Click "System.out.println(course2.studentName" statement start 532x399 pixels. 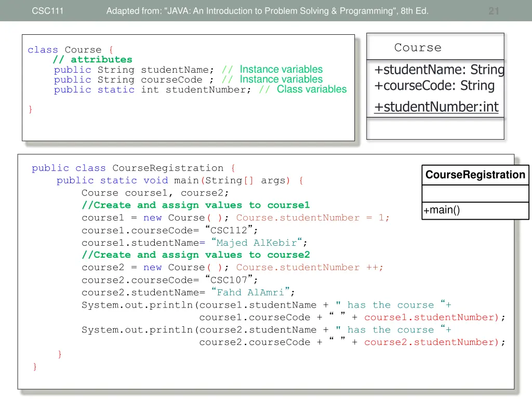click(199, 330)
